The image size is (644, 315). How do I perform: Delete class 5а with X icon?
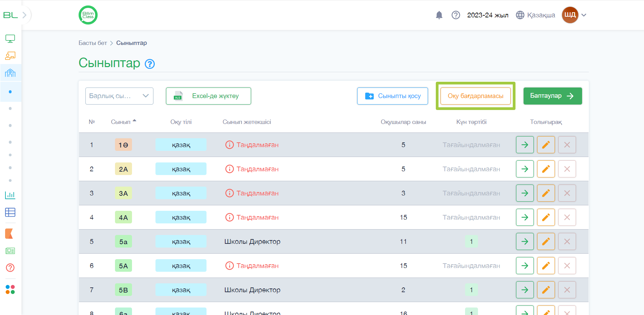coord(567,241)
